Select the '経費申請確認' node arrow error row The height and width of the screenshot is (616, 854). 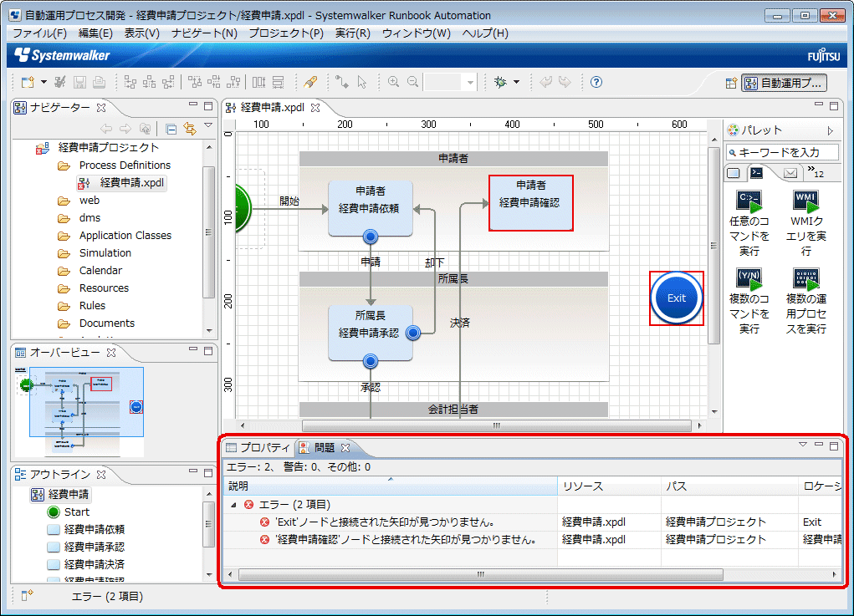532,540
